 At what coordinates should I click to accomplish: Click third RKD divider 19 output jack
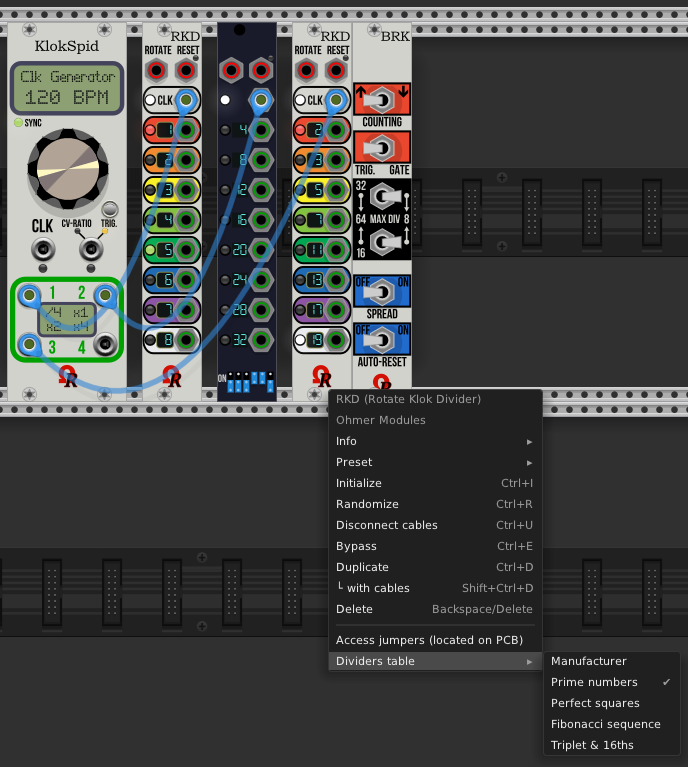point(336,339)
